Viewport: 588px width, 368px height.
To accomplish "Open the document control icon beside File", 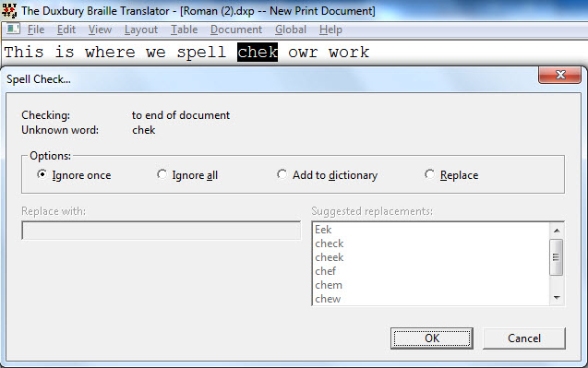I will tap(13, 29).
